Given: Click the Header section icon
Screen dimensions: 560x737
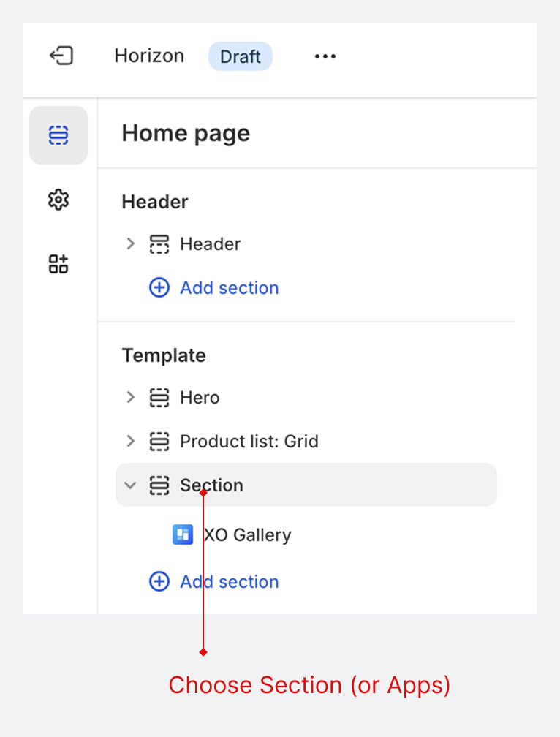Looking at the screenshot, I should (159, 244).
